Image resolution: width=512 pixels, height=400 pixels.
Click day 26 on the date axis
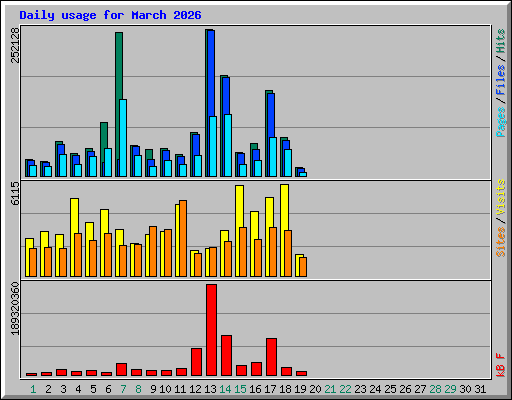pyautogui.click(x=405, y=389)
